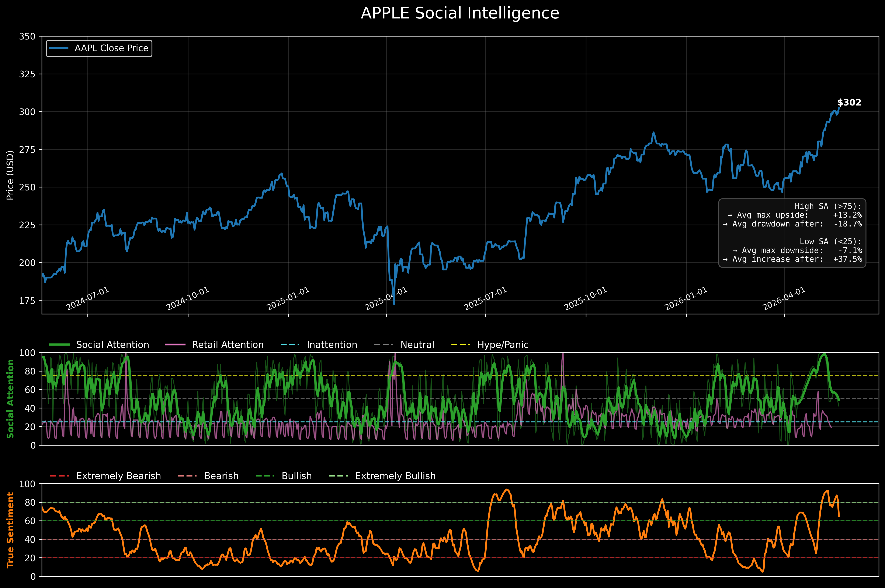Click the 175 tick on the price axis

pyautogui.click(x=27, y=300)
